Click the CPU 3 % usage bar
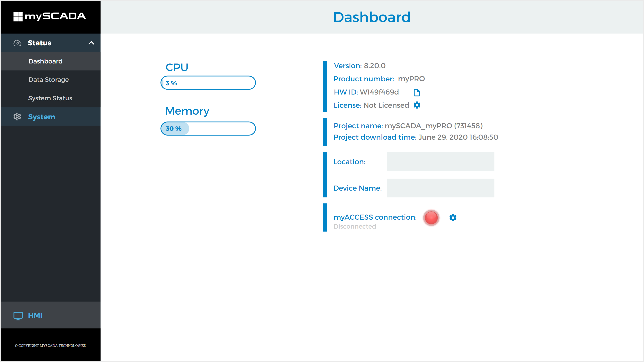Screen dimensions: 644x362 tap(208, 83)
